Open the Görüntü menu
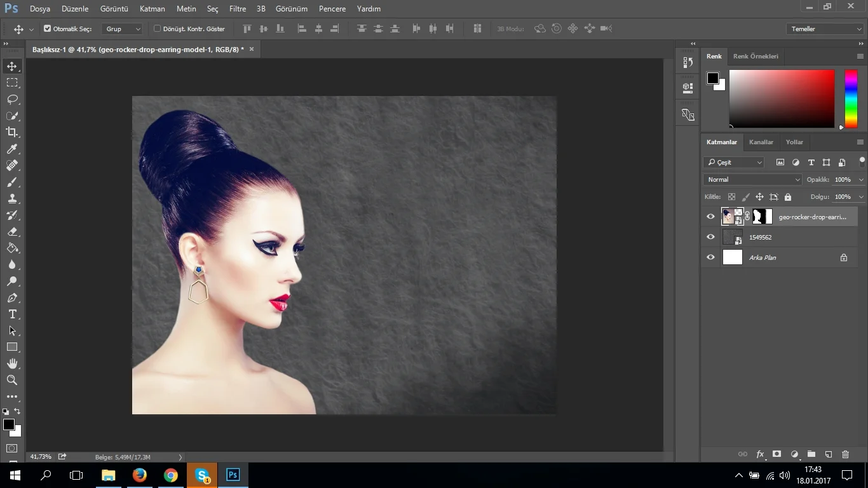 (114, 9)
